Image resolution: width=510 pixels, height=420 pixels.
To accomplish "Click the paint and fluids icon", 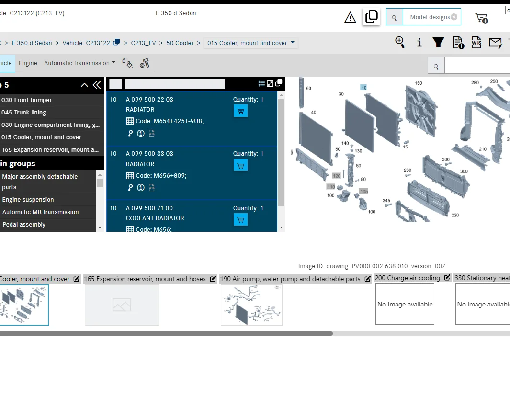I will [x=127, y=63].
